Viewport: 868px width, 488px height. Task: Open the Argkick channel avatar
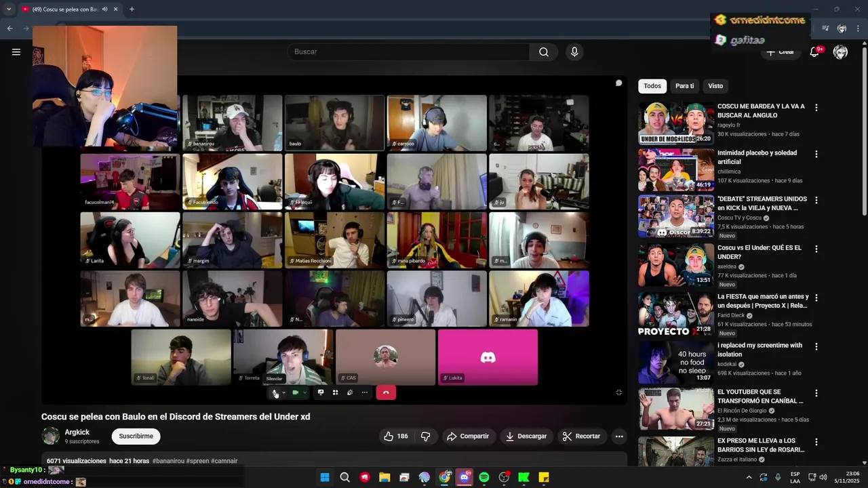50,436
